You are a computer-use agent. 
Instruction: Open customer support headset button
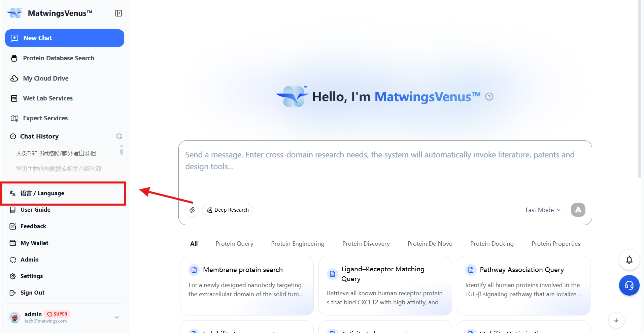click(629, 285)
